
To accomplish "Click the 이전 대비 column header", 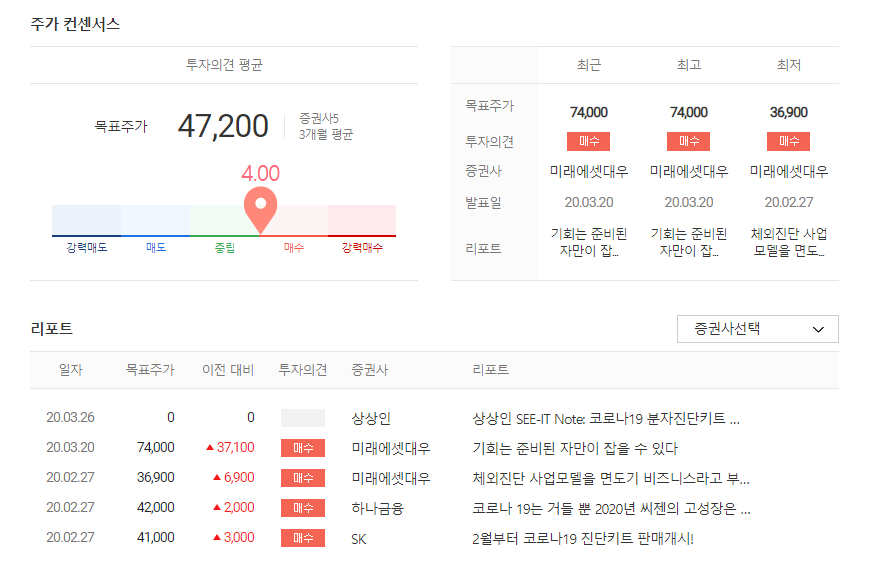I will 228,370.
